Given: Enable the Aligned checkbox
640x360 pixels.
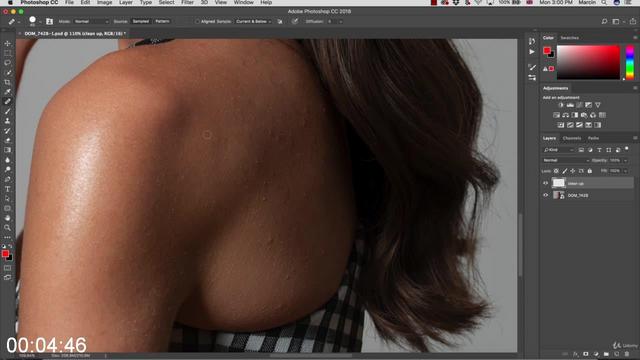Looking at the screenshot, I should click(198, 22).
